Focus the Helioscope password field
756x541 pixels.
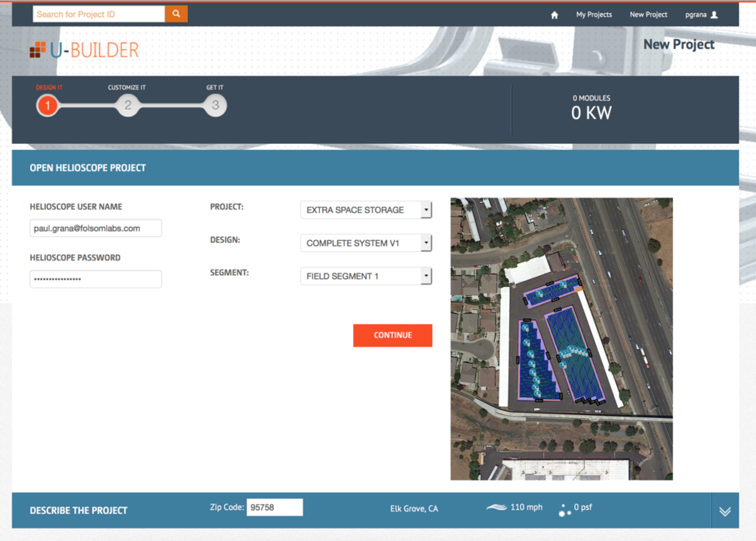95,279
